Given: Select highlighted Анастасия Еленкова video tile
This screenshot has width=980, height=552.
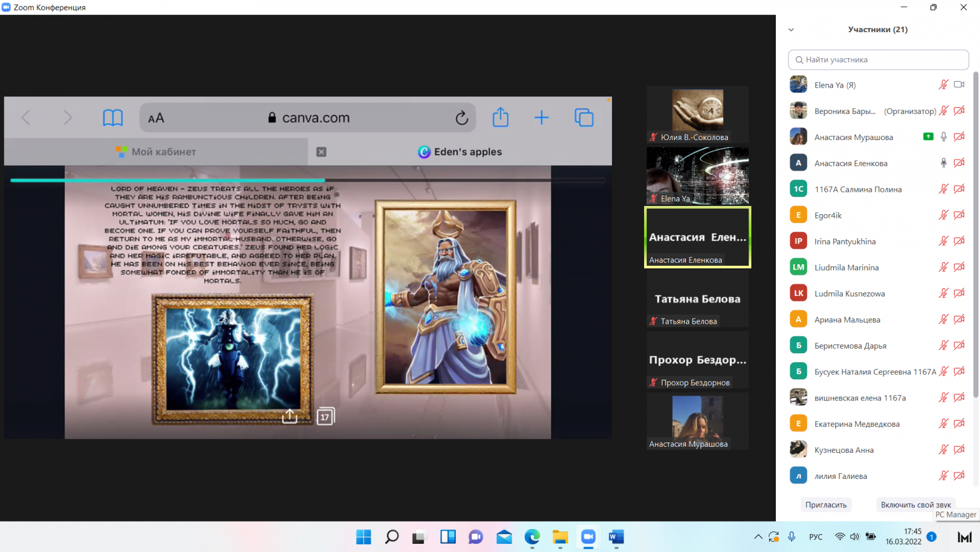Looking at the screenshot, I should 697,237.
